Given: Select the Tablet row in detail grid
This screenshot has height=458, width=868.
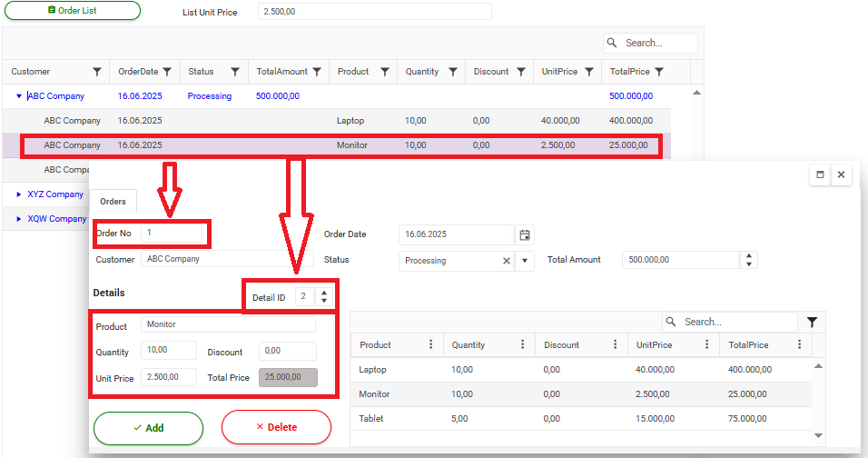Looking at the screenshot, I should click(581, 419).
